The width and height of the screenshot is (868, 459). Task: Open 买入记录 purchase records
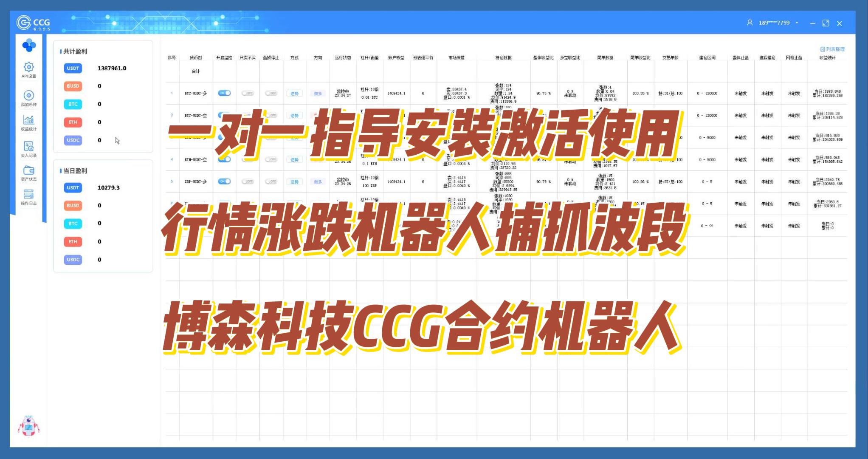click(29, 149)
